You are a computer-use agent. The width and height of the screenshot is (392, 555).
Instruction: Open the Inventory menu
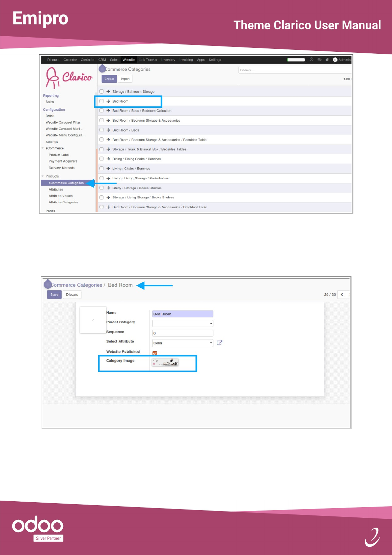(168, 60)
